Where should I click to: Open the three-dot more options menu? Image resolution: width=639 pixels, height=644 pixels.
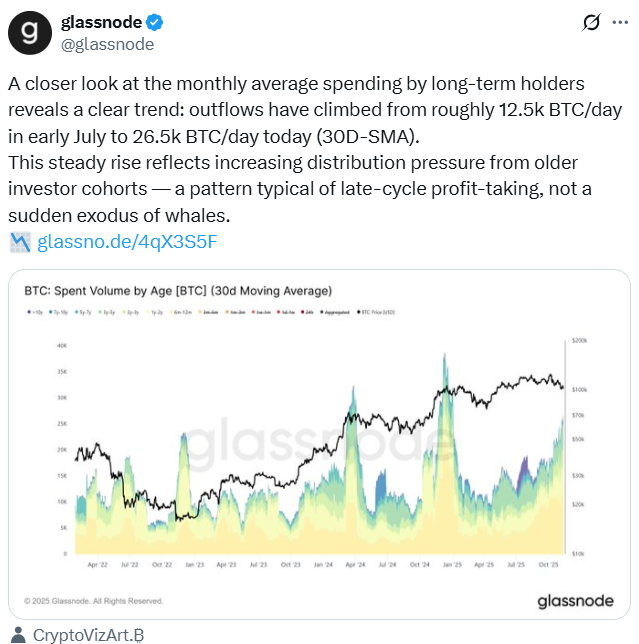coord(624,23)
